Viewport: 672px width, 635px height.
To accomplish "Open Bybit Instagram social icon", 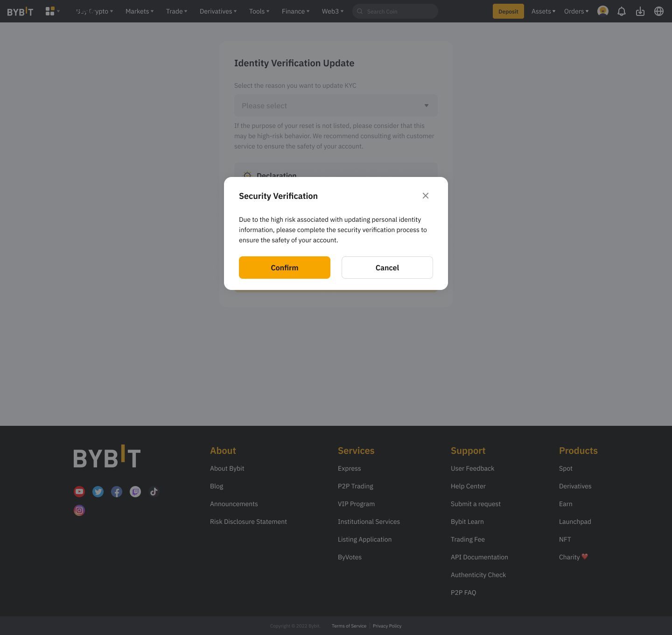I will pos(79,510).
